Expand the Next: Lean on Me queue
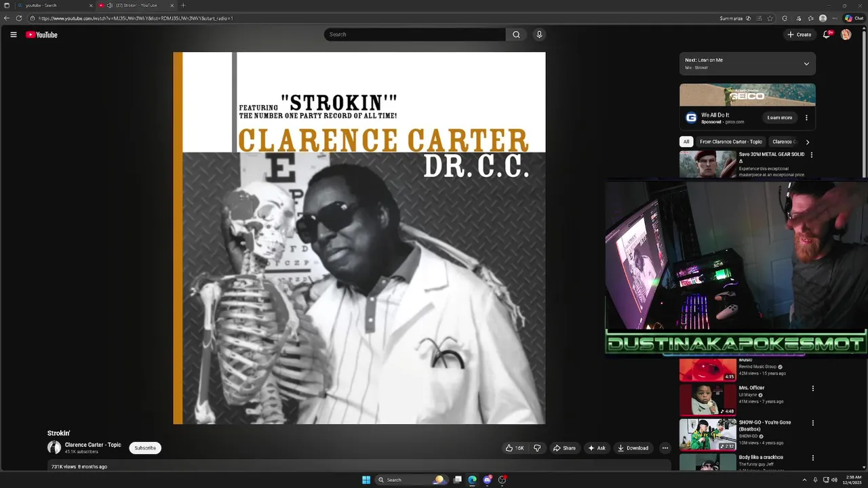868x488 pixels. click(x=806, y=64)
